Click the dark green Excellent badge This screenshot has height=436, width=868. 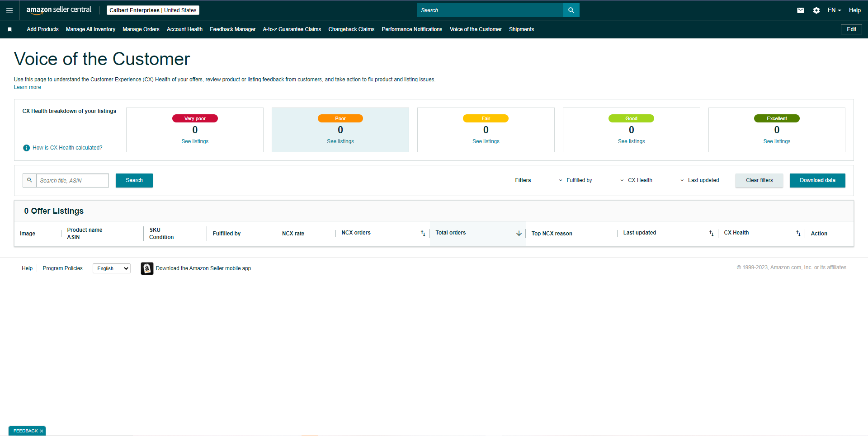pos(777,118)
